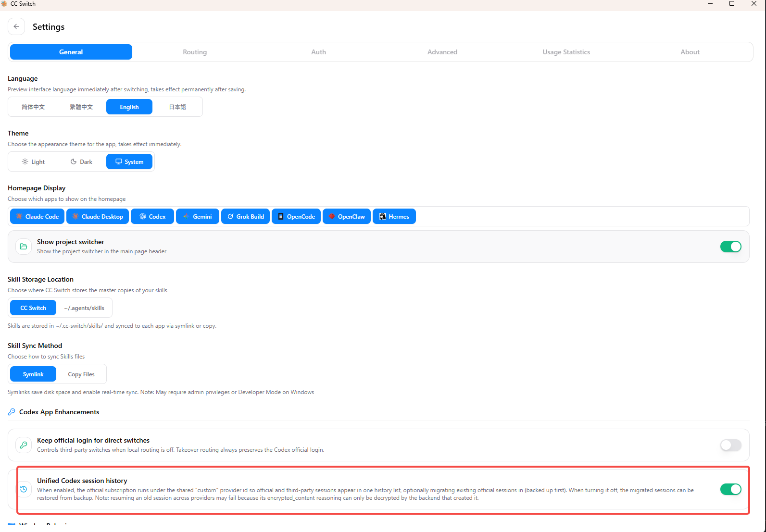Select CC Switch as skill storage location
Screen dimensions: 766x532
point(33,308)
